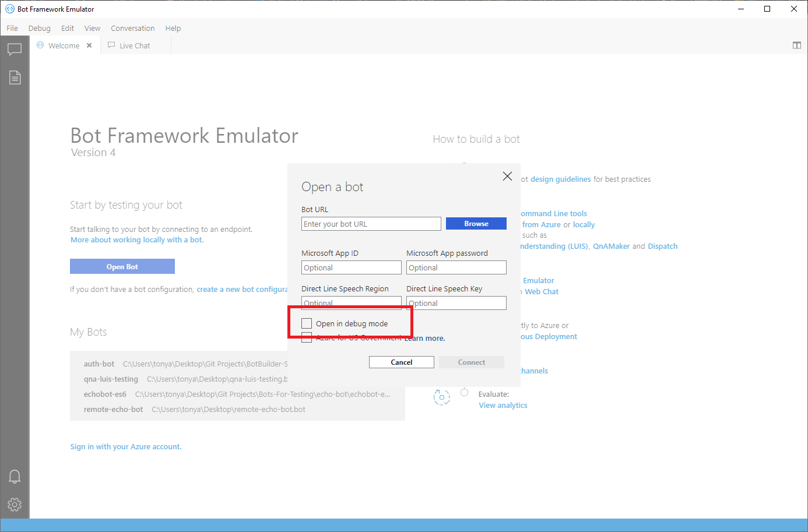
Task: Follow the design guidelines link
Action: click(560, 179)
